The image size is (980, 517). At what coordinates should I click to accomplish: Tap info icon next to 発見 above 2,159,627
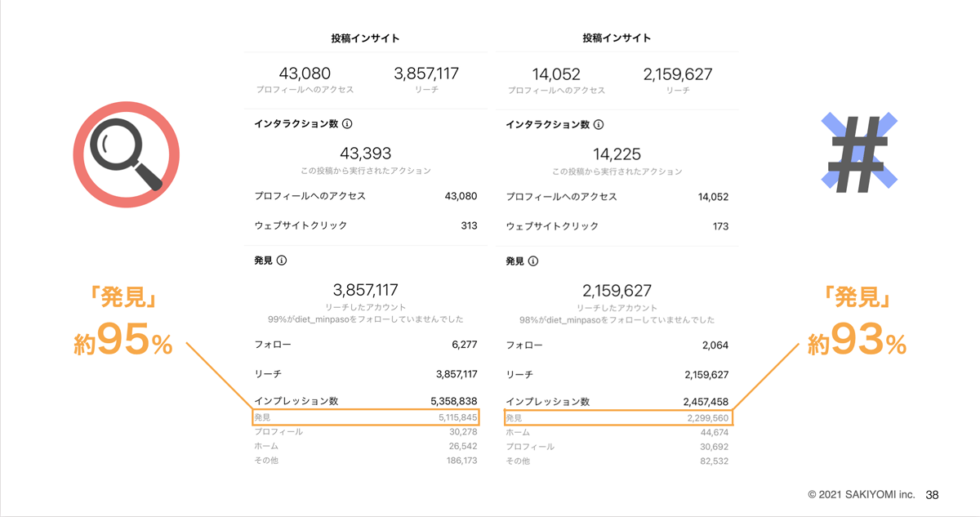pos(533,261)
